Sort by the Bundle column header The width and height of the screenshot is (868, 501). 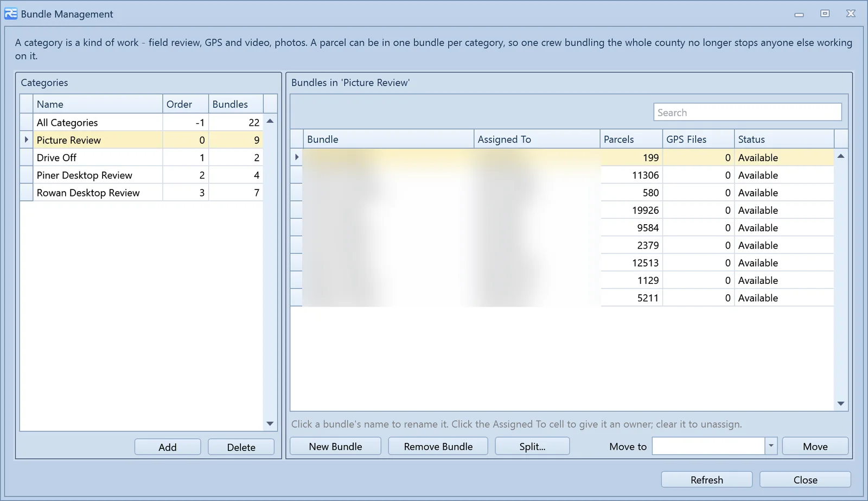click(x=388, y=139)
